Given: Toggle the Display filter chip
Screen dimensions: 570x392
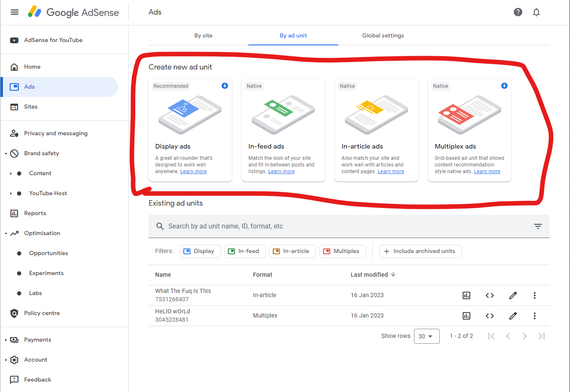Looking at the screenshot, I should pos(200,251).
